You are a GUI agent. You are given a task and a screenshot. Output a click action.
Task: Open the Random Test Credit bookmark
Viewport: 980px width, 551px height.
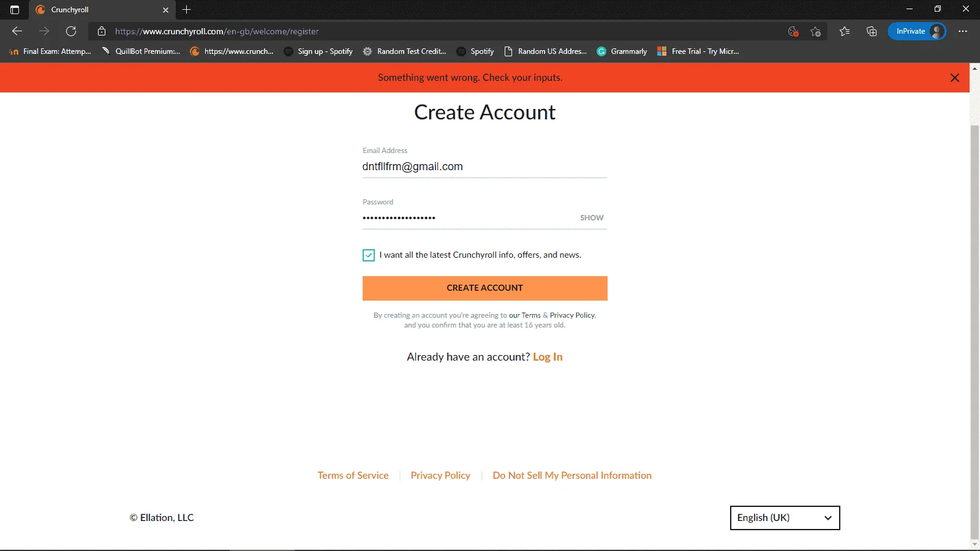(x=405, y=51)
